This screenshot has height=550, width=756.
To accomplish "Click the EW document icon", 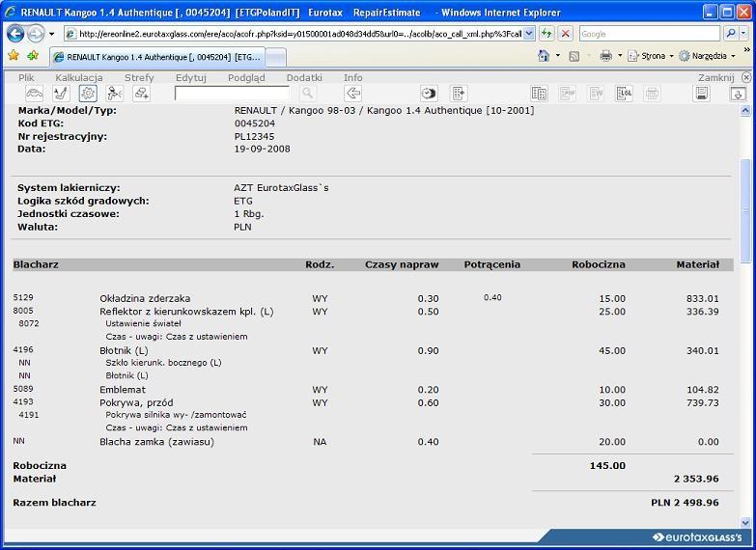I will tap(596, 93).
